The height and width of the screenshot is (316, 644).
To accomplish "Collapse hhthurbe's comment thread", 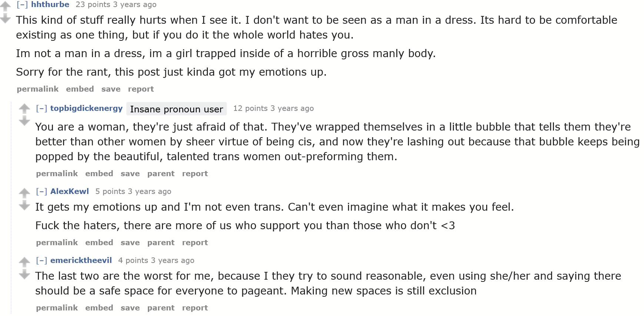I will click(x=22, y=4).
